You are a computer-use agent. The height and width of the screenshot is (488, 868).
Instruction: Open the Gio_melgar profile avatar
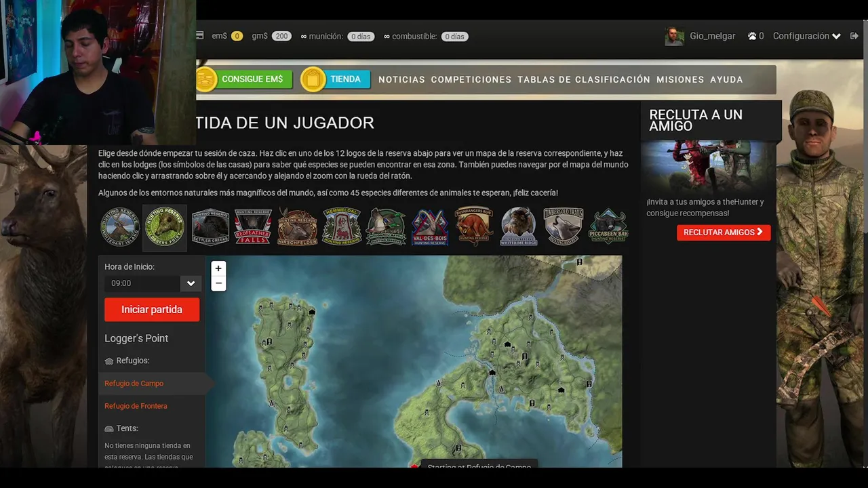click(x=674, y=37)
